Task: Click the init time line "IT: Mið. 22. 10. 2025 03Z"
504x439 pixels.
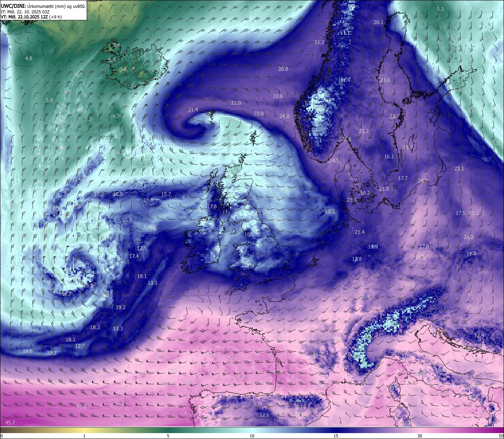Action: 26,11
